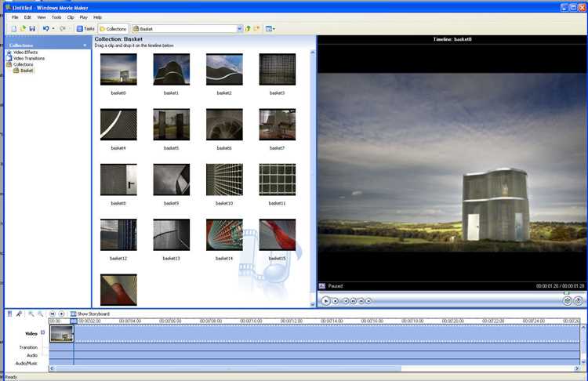Expand the Video track

click(43, 332)
